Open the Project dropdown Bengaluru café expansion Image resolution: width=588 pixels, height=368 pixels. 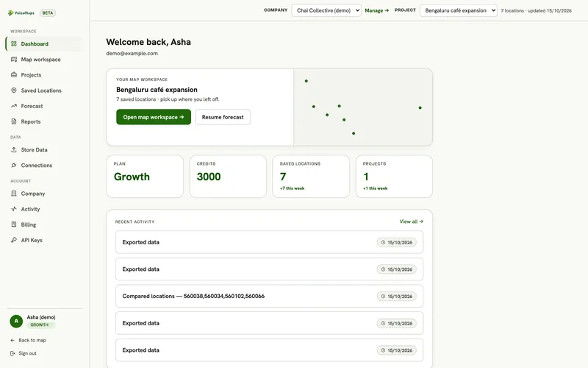click(x=458, y=10)
